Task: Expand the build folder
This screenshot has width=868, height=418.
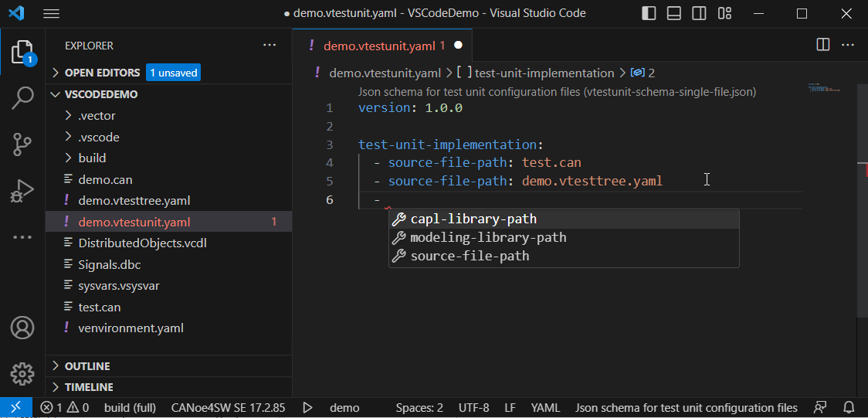Action: (x=169, y=158)
